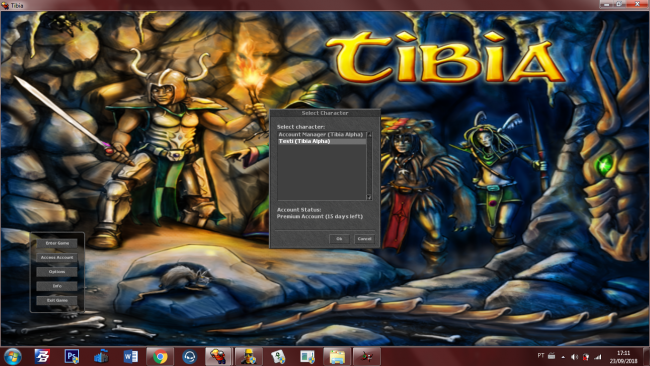The image size is (650, 366).
Task: Open Access Account from main menu
Action: tap(57, 257)
